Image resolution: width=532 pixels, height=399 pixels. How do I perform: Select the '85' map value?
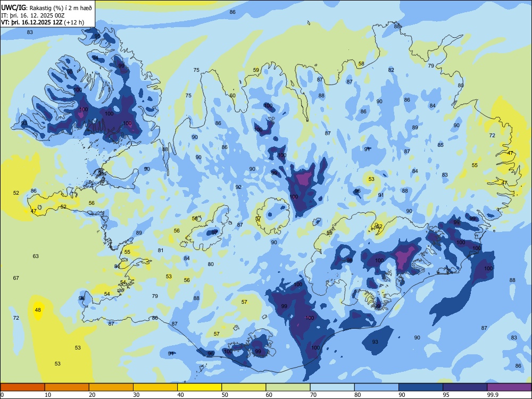pos(440,145)
